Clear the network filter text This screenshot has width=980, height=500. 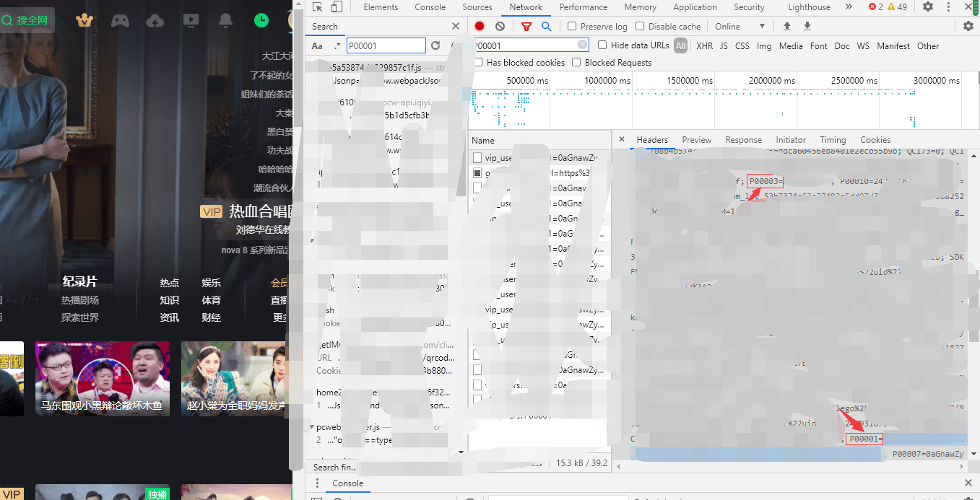tap(583, 45)
